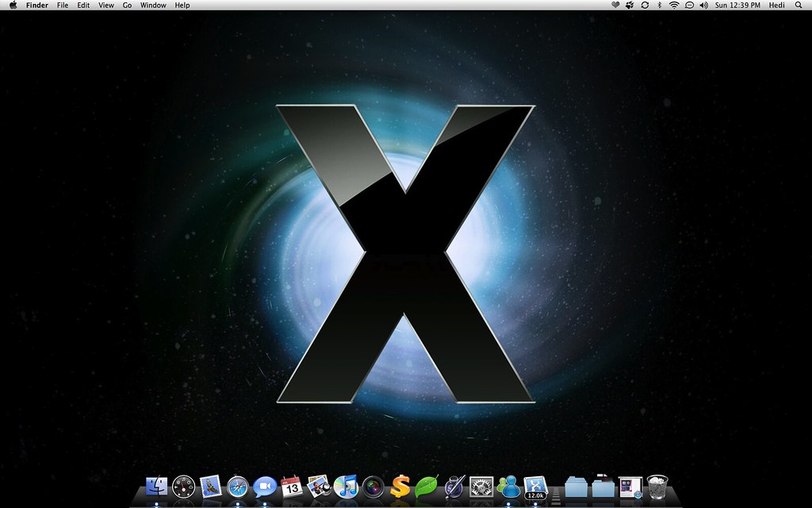
Task: Open the File menu
Action: (63, 6)
